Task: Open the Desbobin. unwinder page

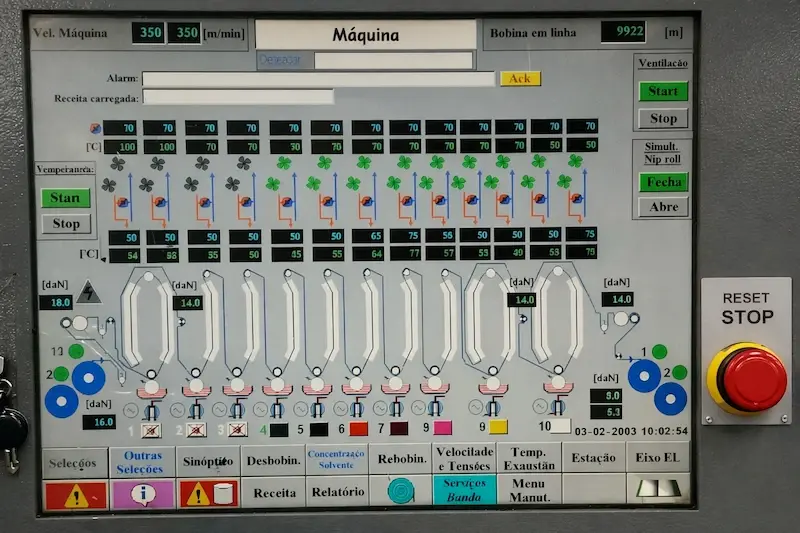Action: pyautogui.click(x=273, y=461)
